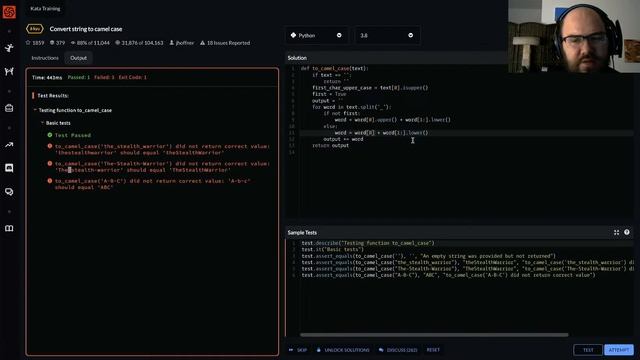This screenshot has height=360, width=640.
Task: Open the Sample Tests help question icon
Action: tap(627, 232)
